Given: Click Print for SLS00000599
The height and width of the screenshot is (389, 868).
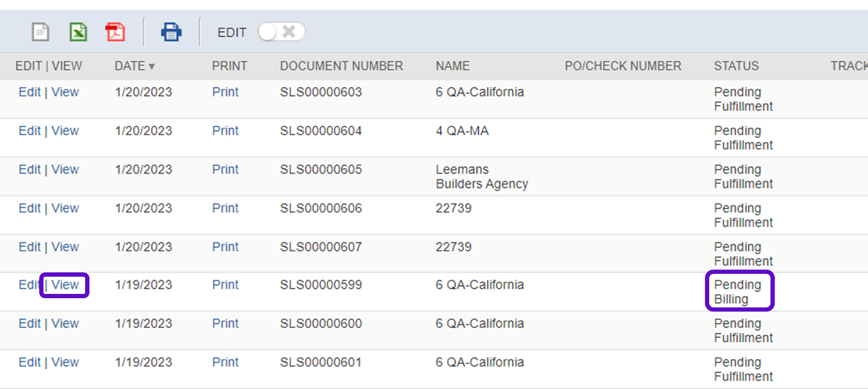Looking at the screenshot, I should click(225, 285).
